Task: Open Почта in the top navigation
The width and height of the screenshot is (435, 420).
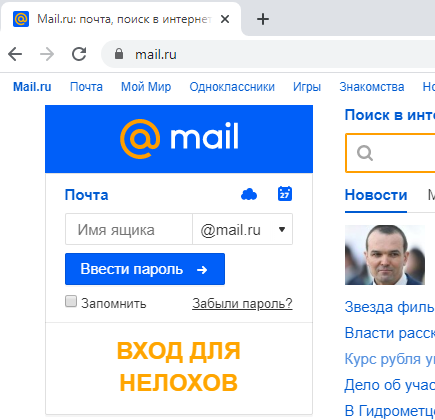Action: pos(86,87)
